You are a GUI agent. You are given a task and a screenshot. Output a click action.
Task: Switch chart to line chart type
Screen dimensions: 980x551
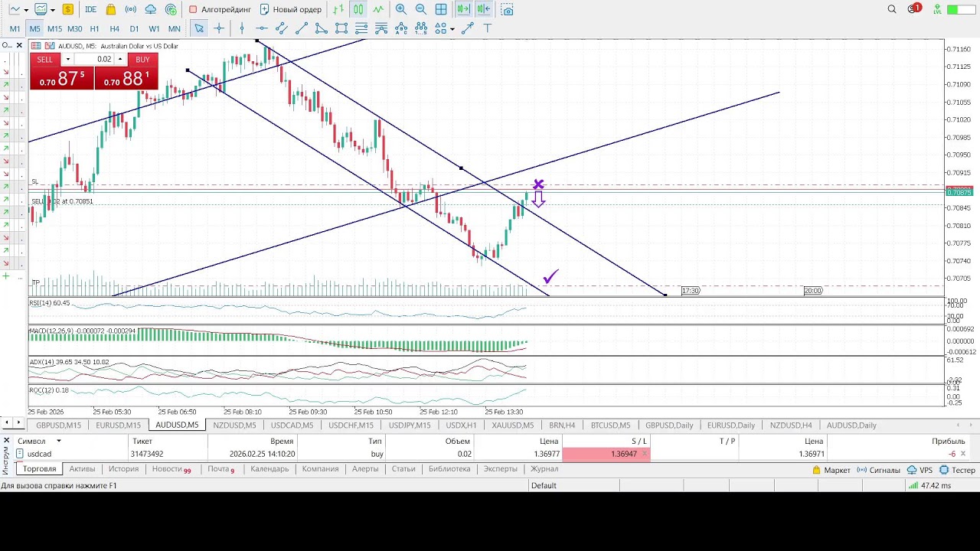[378, 9]
